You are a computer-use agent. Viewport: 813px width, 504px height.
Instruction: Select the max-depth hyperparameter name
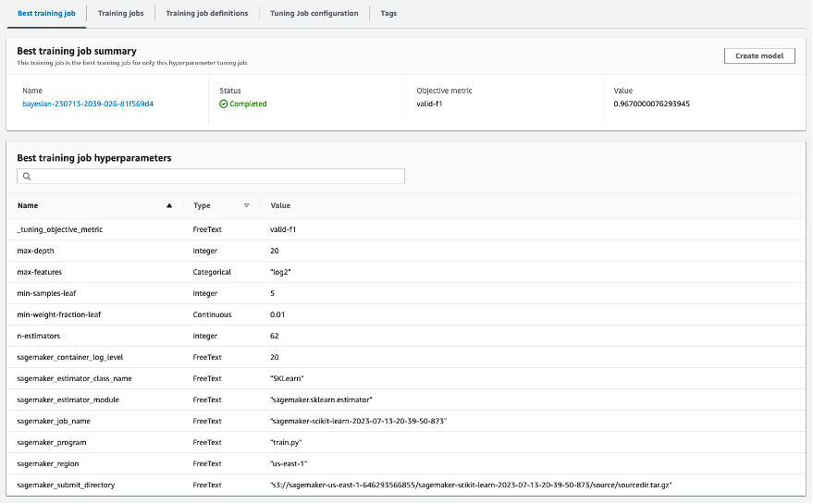click(x=35, y=251)
